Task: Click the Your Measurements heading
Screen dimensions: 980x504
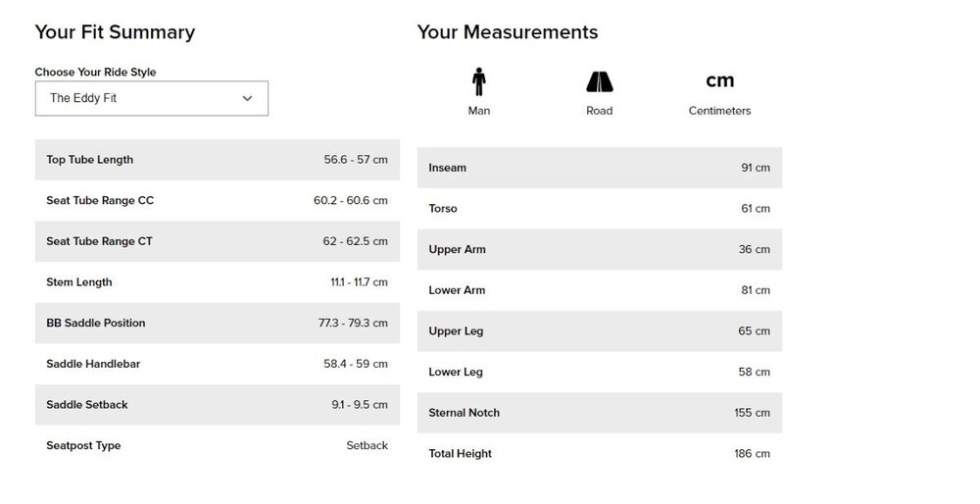Action: click(507, 32)
